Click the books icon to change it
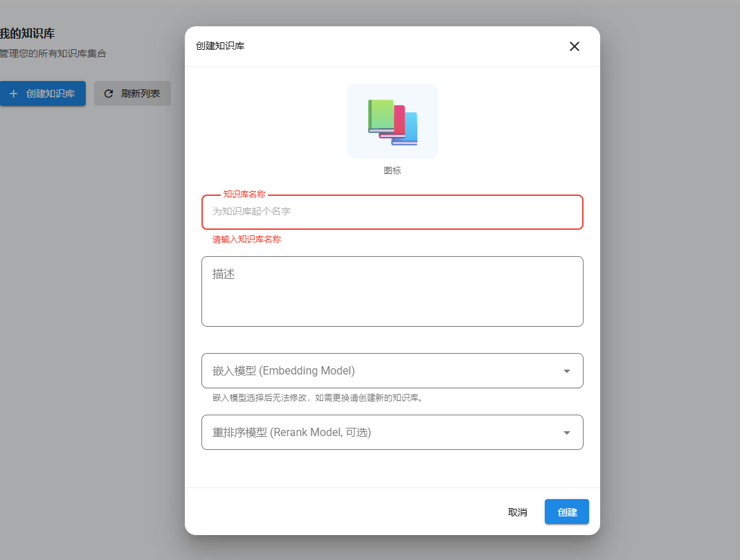The height and width of the screenshot is (560, 740). (x=392, y=122)
